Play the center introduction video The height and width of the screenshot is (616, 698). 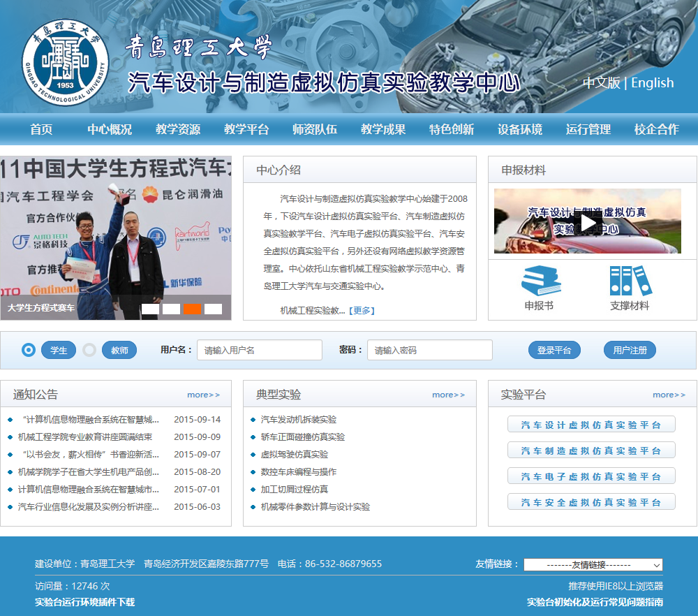tap(588, 222)
